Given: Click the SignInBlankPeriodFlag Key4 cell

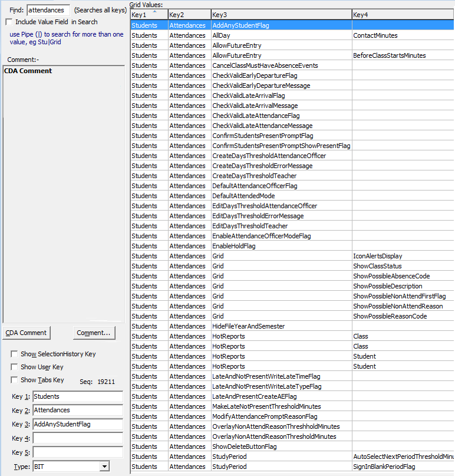Looking at the screenshot, I should 403,466.
